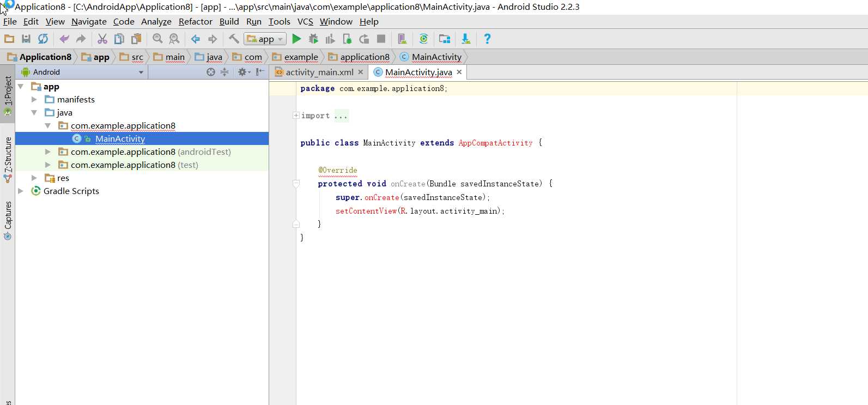Open the Refactor menu
Image resolution: width=868 pixels, height=405 pixels.
(x=196, y=22)
